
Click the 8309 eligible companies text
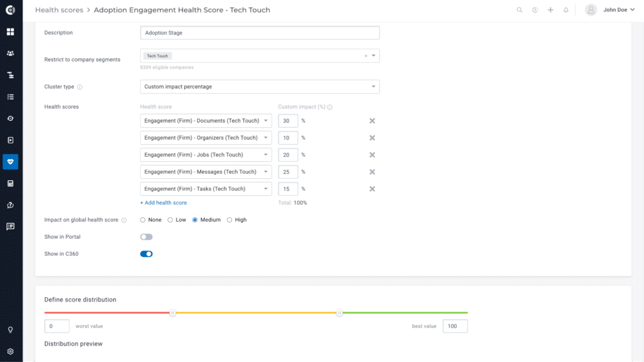tap(167, 67)
